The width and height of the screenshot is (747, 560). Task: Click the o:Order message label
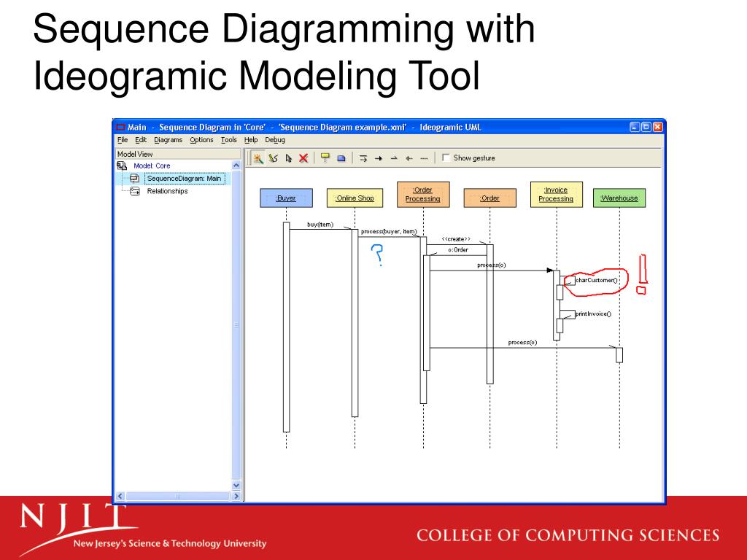458,249
